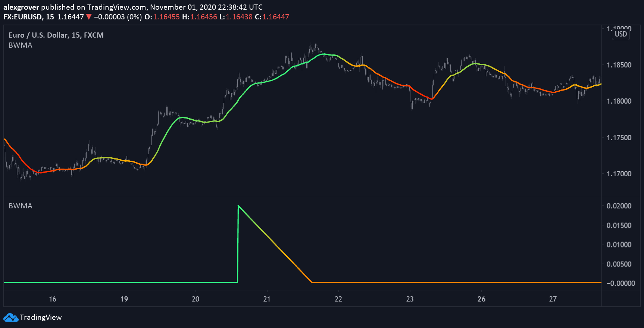Click the 1.17000 price axis label
The image size is (644, 328).
click(619, 174)
